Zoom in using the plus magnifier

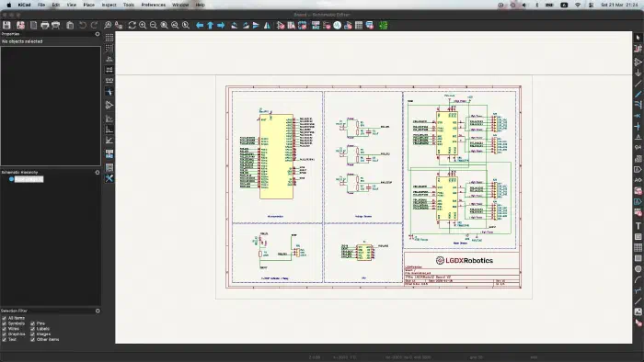[143, 26]
